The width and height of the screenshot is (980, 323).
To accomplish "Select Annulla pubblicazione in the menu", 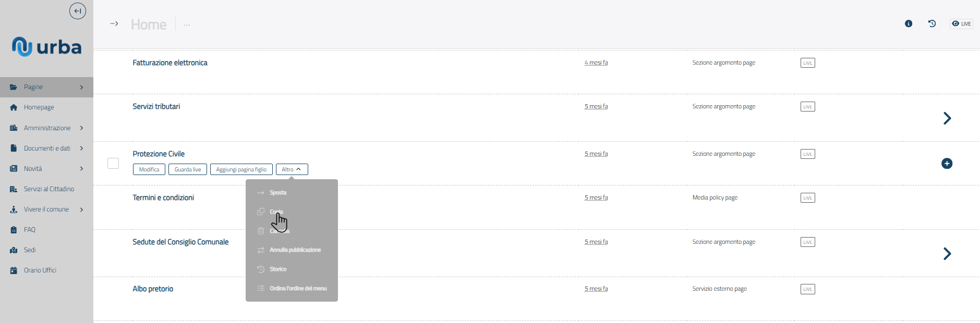I will (x=295, y=250).
